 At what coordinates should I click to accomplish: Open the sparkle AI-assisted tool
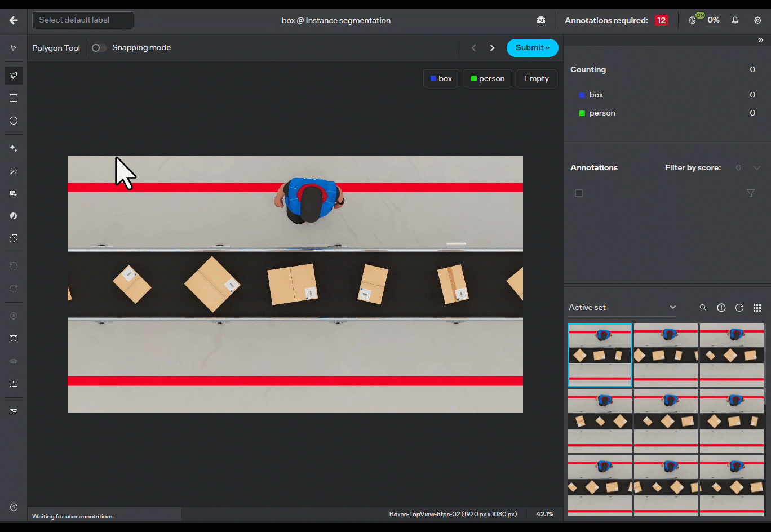pos(14,148)
